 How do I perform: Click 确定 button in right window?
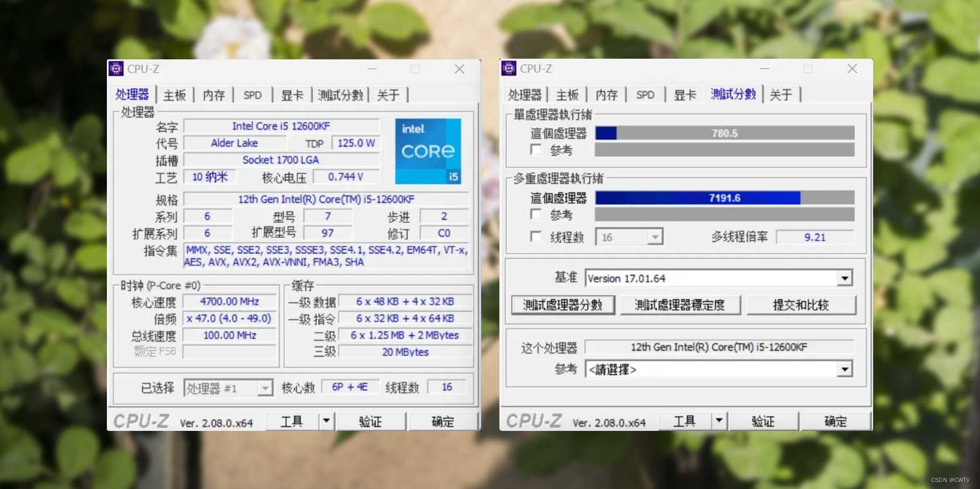pos(836,422)
